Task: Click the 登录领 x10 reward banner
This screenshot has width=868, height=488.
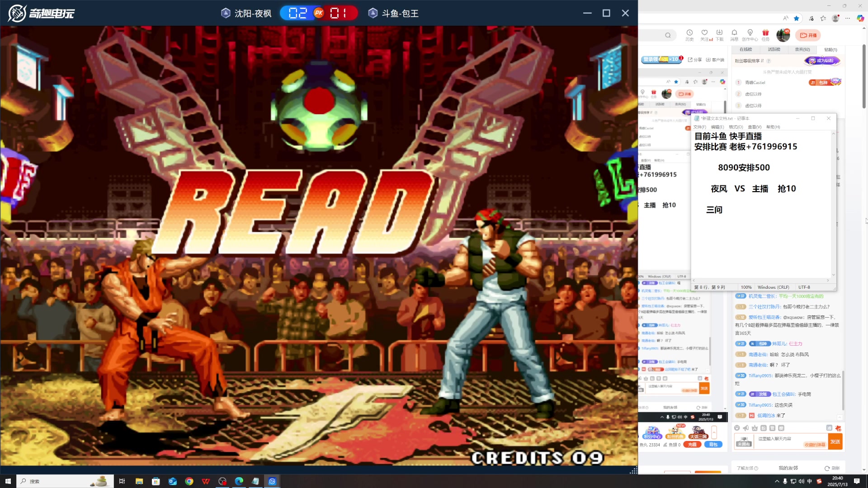Action: pyautogui.click(x=661, y=59)
